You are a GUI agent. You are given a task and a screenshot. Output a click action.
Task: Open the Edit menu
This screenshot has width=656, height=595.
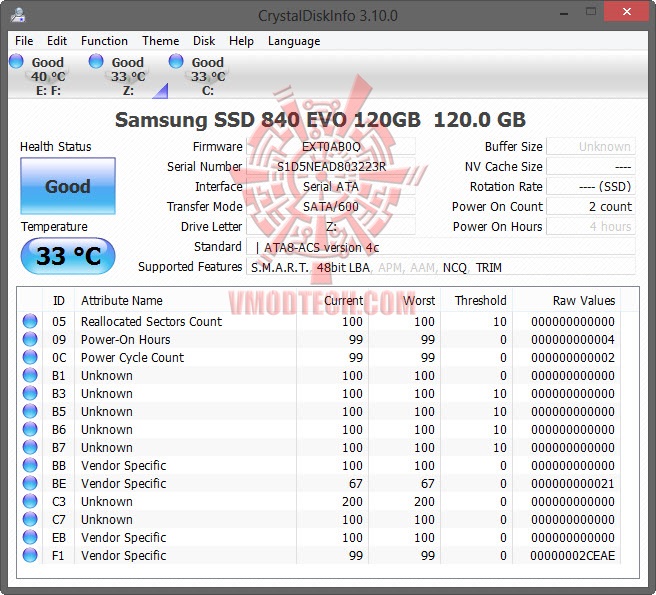coord(56,41)
